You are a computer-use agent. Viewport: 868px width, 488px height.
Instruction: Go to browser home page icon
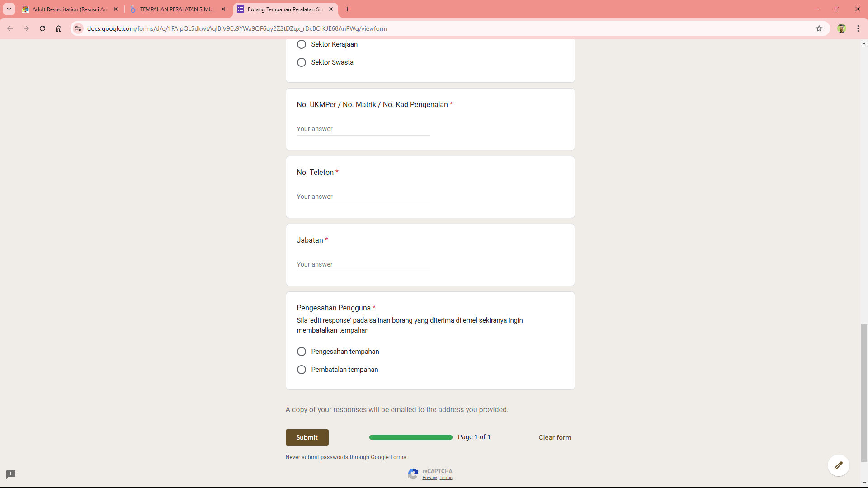coord(59,28)
